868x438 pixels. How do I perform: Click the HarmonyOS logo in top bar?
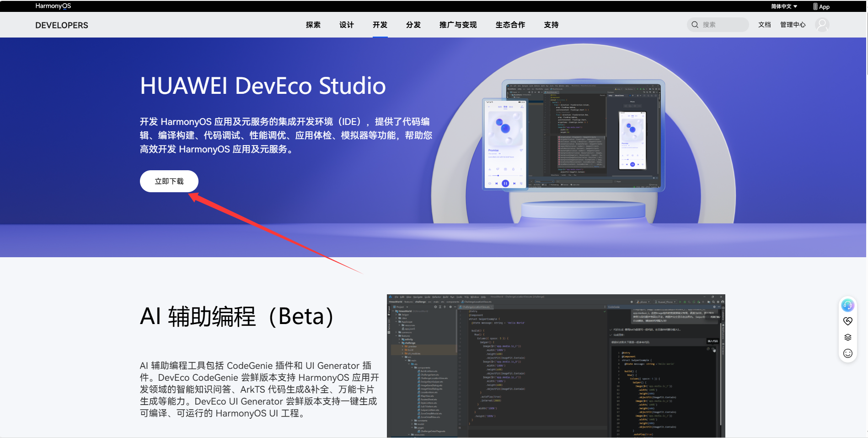53,6
